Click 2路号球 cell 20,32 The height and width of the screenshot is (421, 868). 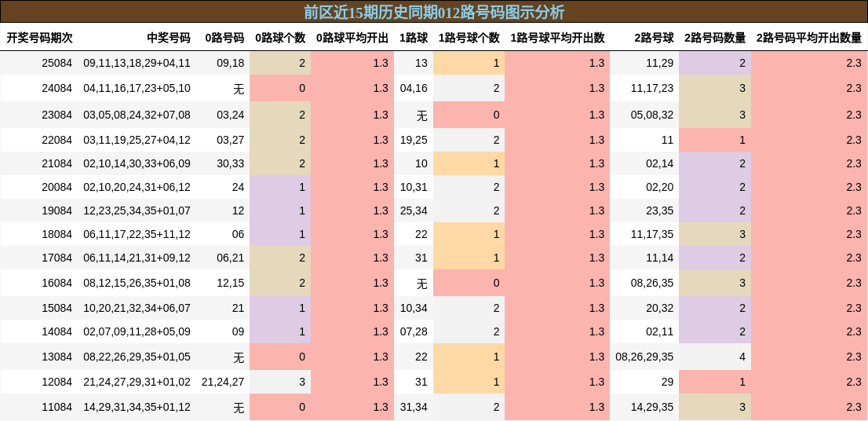(x=660, y=308)
